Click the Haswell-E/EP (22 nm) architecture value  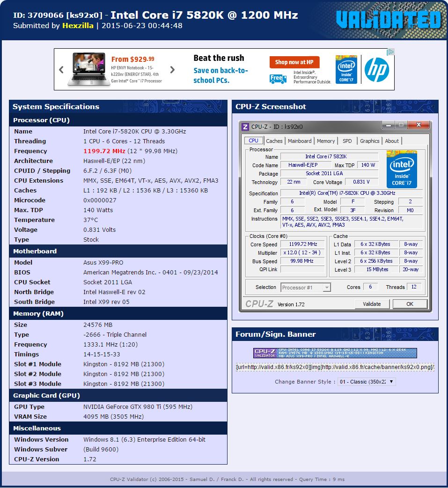pos(114,161)
